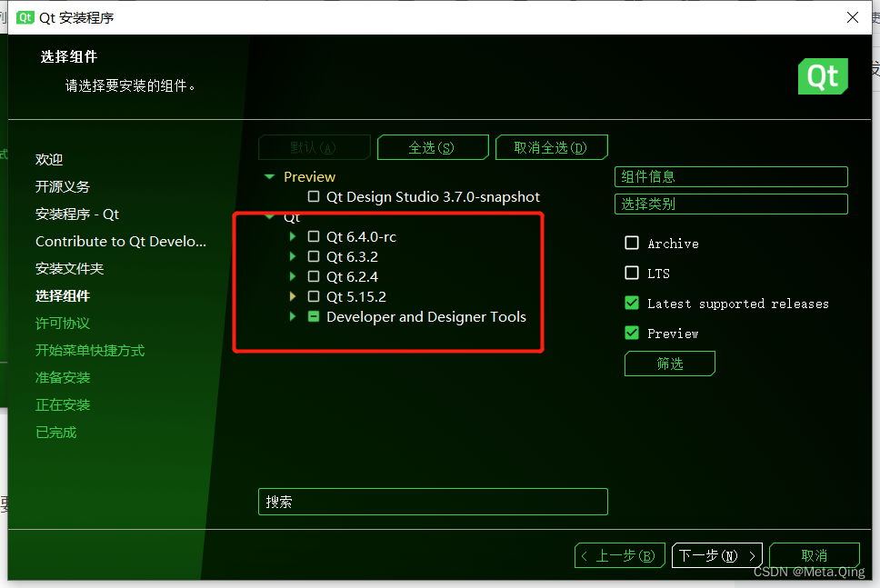880x588 pixels.
Task: Close the Qt installer window
Action: point(853,17)
